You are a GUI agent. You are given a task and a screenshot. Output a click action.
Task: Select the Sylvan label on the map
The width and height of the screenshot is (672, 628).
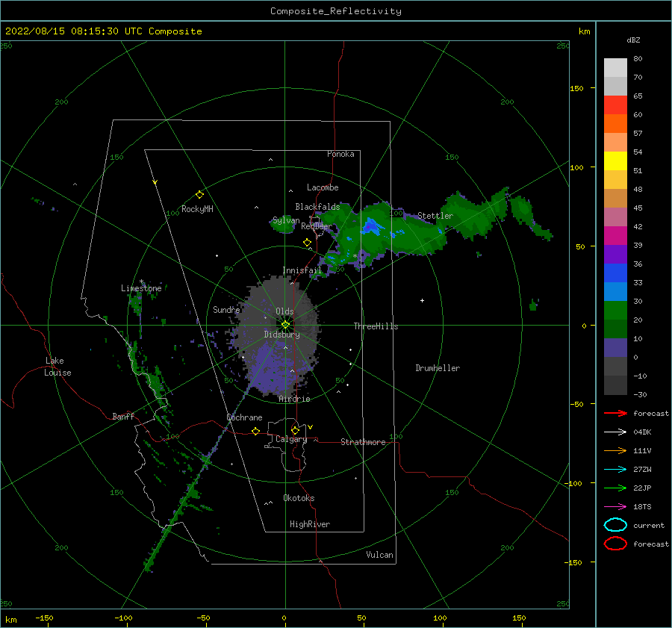[286, 221]
